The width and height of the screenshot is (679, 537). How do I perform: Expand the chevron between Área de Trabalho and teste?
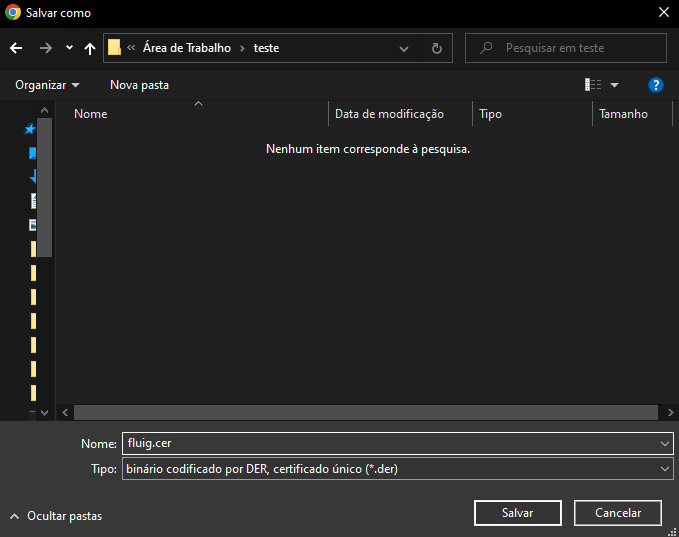(x=242, y=48)
